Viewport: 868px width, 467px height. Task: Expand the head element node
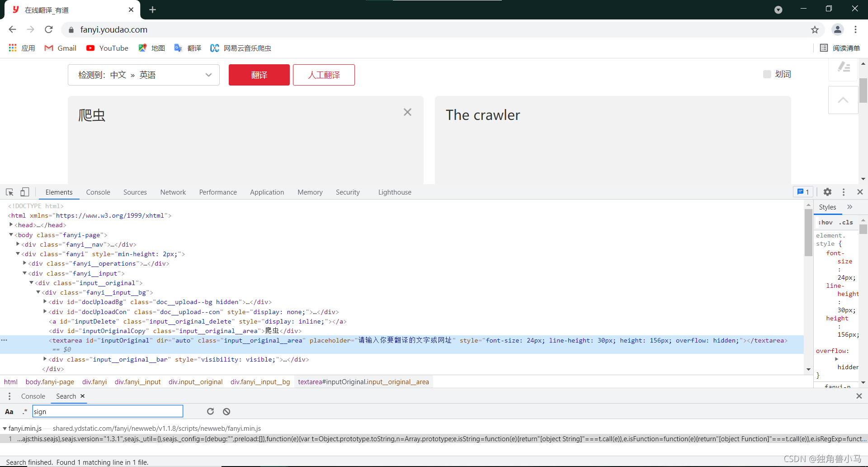11,224
